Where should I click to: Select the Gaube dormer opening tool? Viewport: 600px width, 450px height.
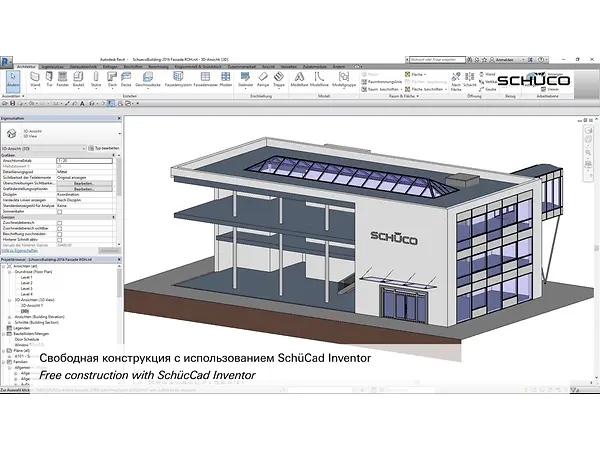pyautogui.click(x=488, y=89)
